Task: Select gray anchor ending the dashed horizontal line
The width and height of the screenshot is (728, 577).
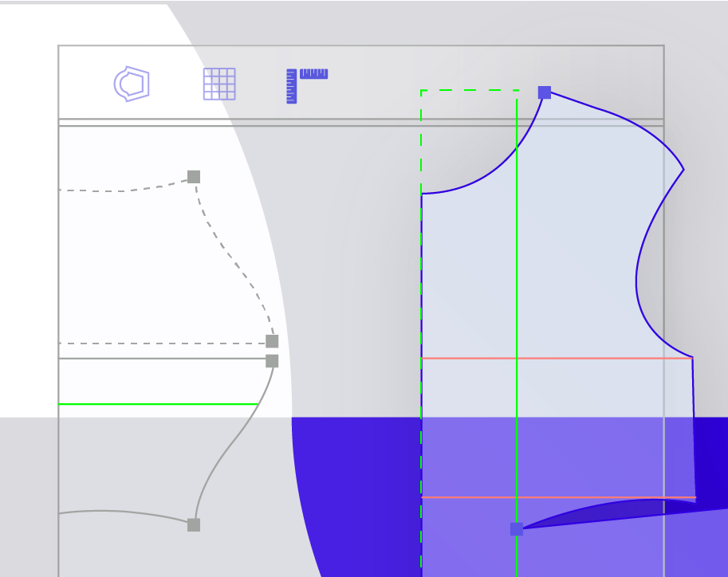Action: [272, 342]
